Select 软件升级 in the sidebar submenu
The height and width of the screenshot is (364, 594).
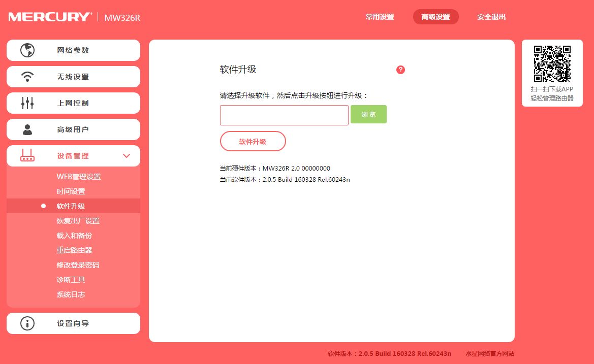(71, 206)
